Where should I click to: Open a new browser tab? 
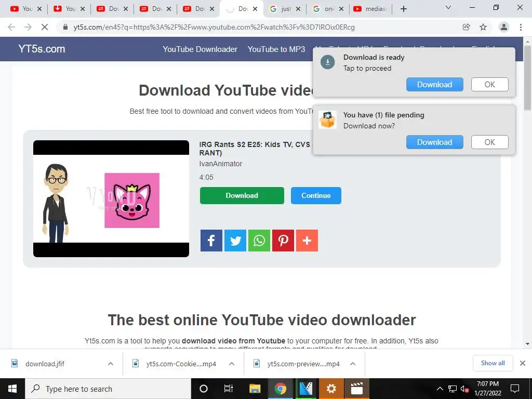403,9
